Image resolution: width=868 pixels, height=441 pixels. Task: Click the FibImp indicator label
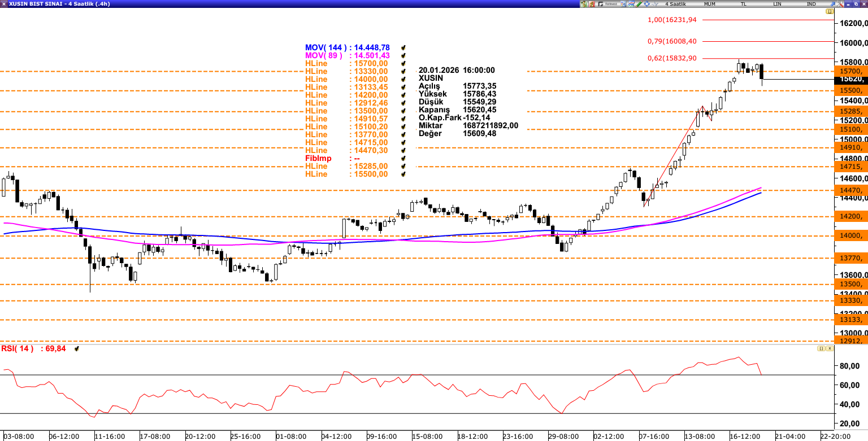pyautogui.click(x=318, y=159)
